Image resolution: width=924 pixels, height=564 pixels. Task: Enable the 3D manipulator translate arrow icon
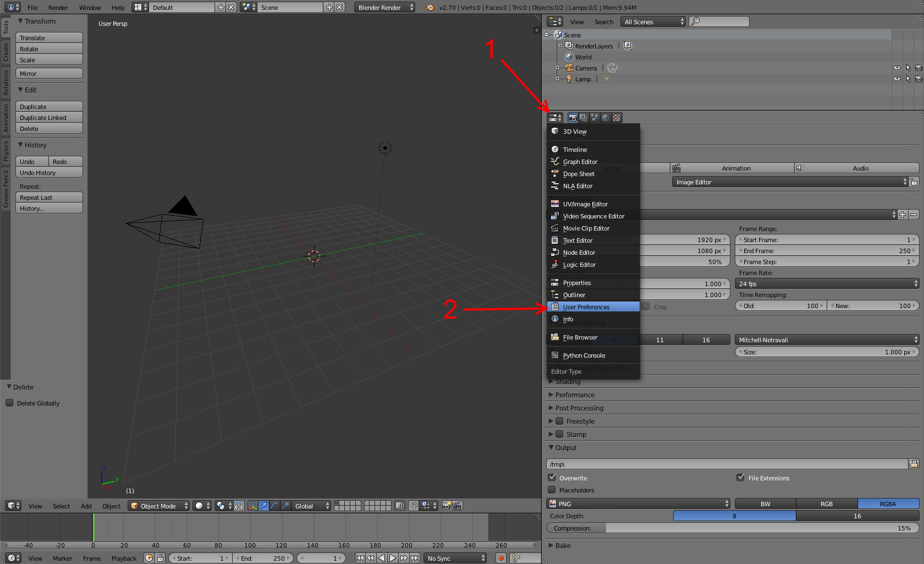pyautogui.click(x=263, y=506)
